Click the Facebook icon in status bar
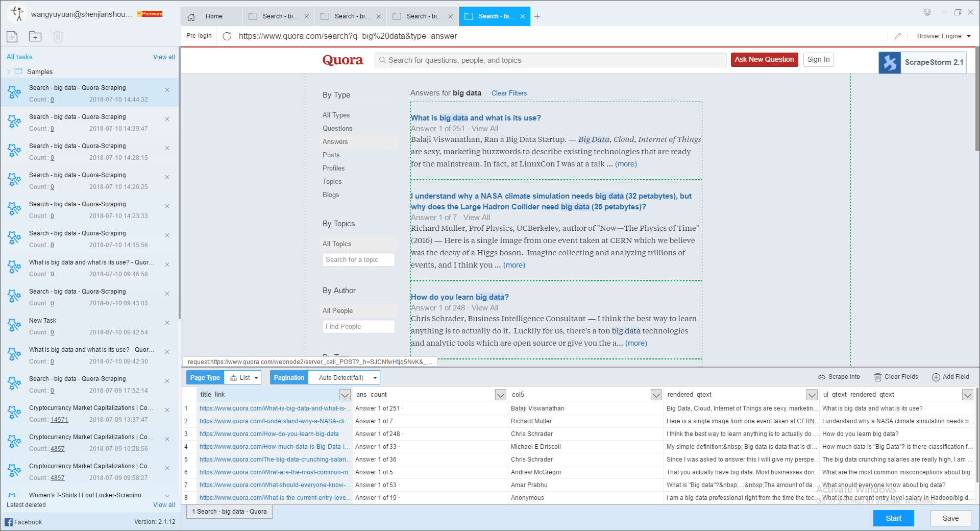Viewport: 980px width, 531px height. tap(9, 522)
